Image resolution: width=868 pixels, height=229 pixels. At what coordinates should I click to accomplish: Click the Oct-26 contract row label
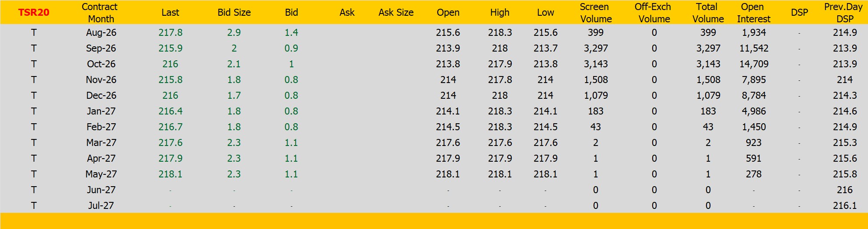(x=101, y=64)
